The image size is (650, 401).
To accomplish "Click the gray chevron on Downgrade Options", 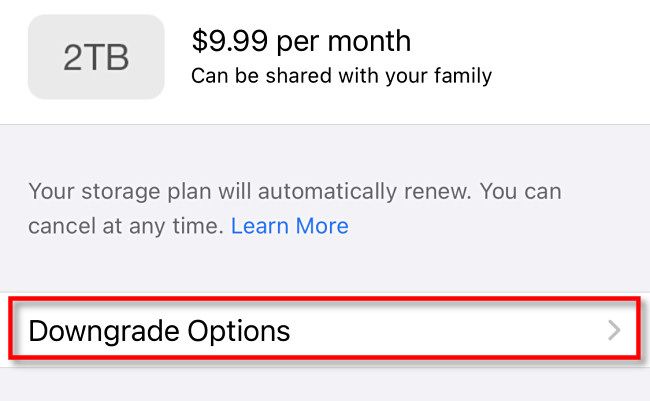I will click(x=615, y=330).
